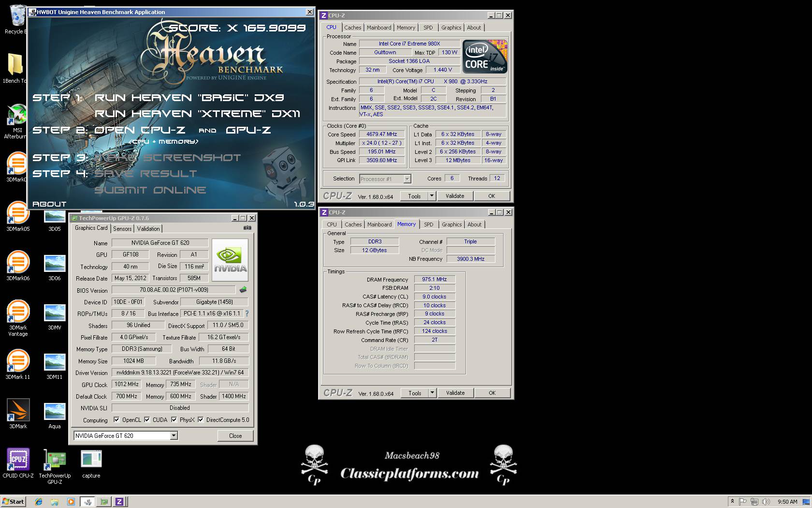Click the 9:50 AM taskbar clock

787,502
